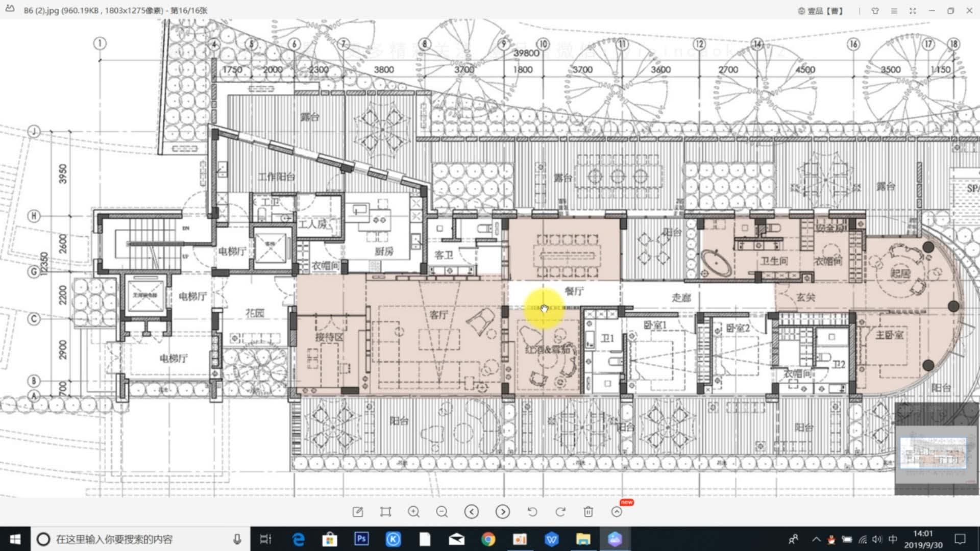The height and width of the screenshot is (551, 980).
Task: Go to the previous image
Action: tap(472, 512)
